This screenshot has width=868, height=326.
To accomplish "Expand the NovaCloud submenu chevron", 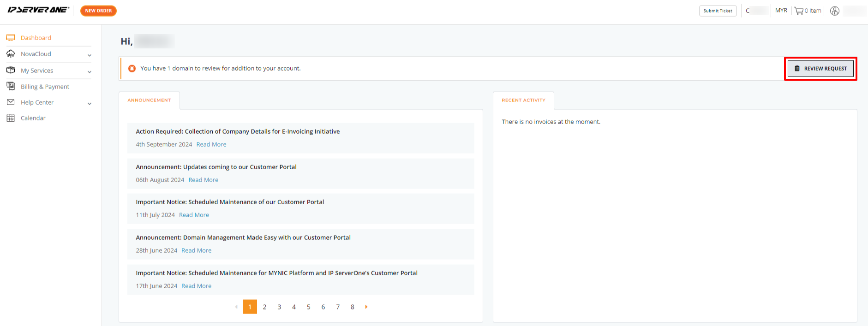I will [x=90, y=55].
